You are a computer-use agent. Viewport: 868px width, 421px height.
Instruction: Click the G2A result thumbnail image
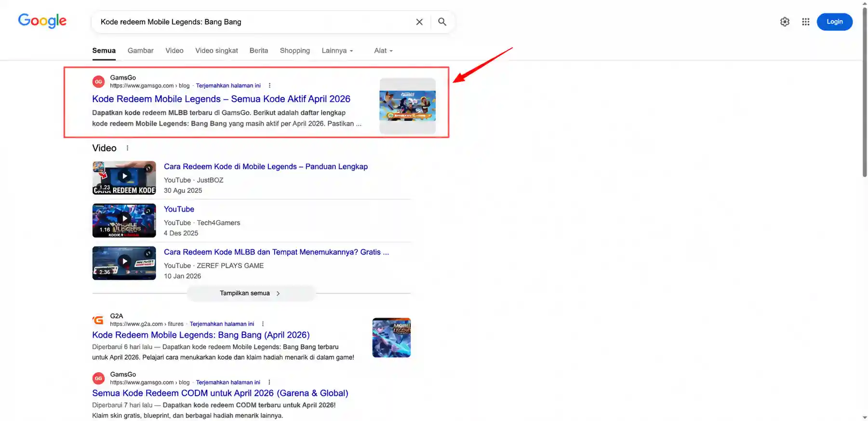pos(391,338)
